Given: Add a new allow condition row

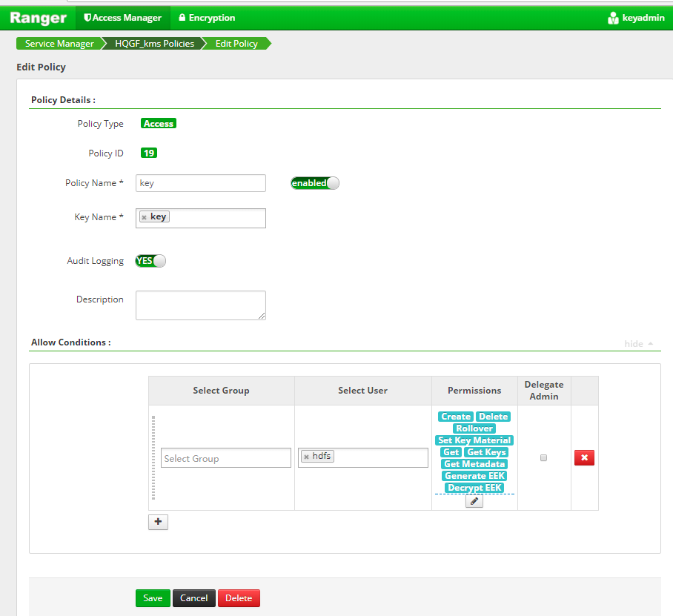Looking at the screenshot, I should click(x=158, y=522).
